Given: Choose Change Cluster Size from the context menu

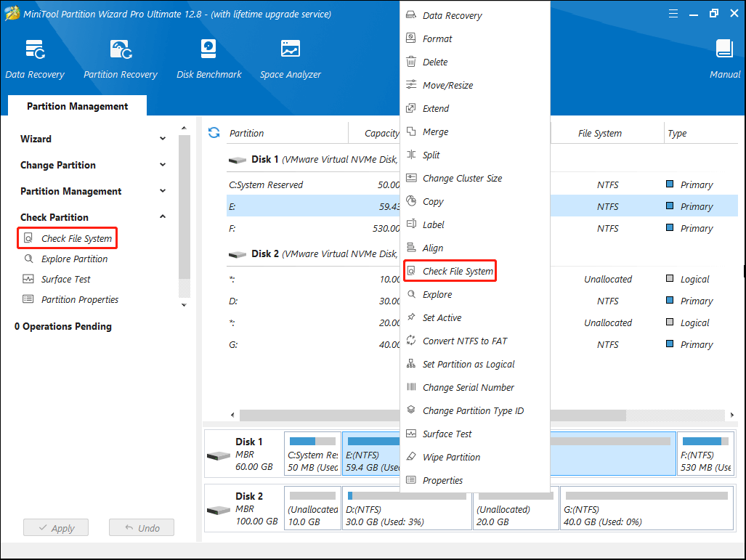Looking at the screenshot, I should point(475,178).
